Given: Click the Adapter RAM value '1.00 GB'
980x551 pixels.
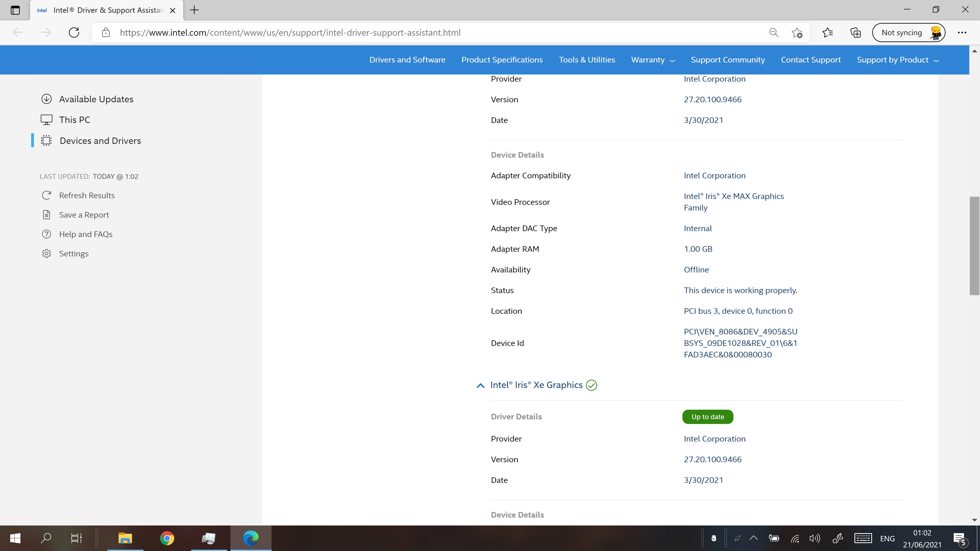Looking at the screenshot, I should point(698,249).
